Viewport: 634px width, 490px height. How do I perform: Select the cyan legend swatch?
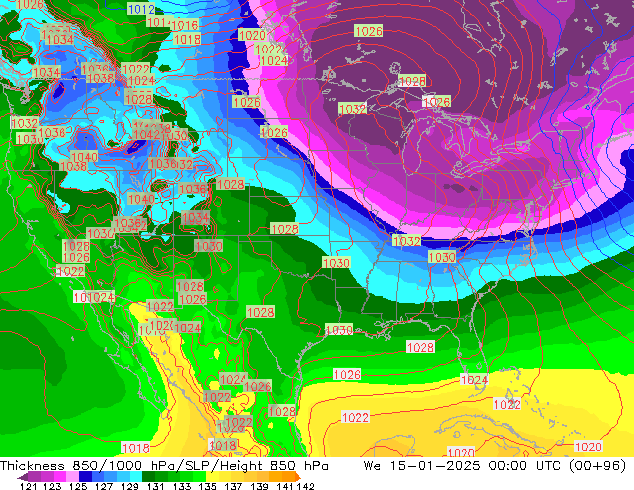136,476
